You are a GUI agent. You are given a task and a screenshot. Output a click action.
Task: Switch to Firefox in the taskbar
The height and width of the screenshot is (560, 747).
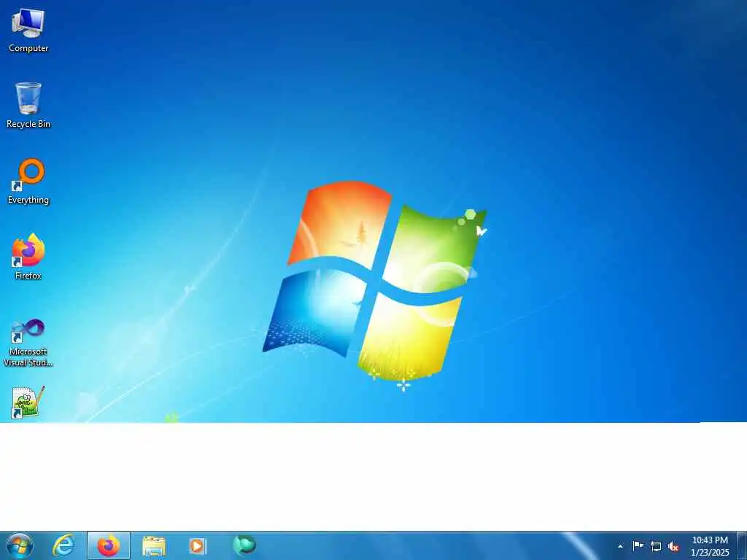pos(109,545)
